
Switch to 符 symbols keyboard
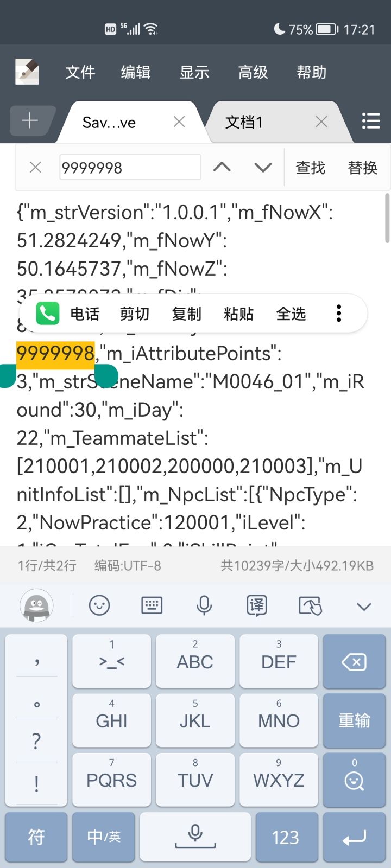click(x=36, y=837)
